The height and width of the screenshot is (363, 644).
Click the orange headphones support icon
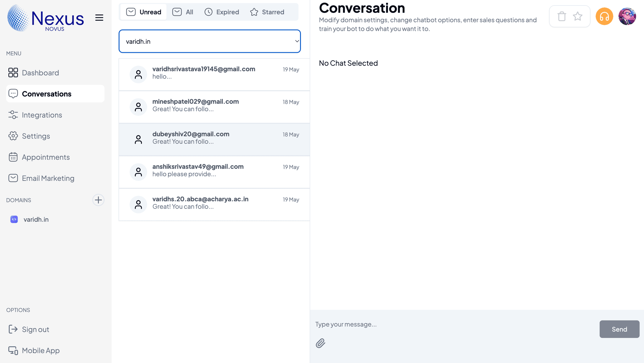pos(604,16)
